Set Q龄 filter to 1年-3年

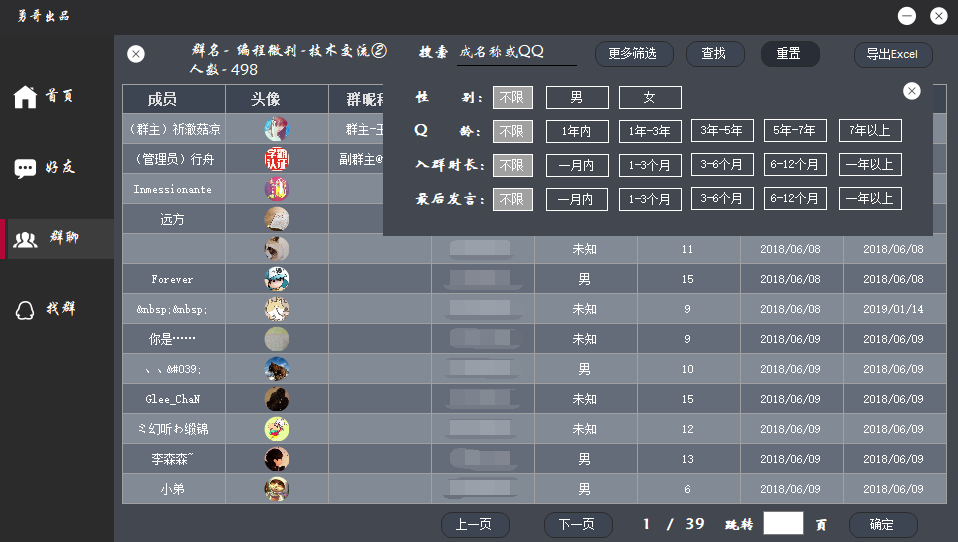coord(650,131)
